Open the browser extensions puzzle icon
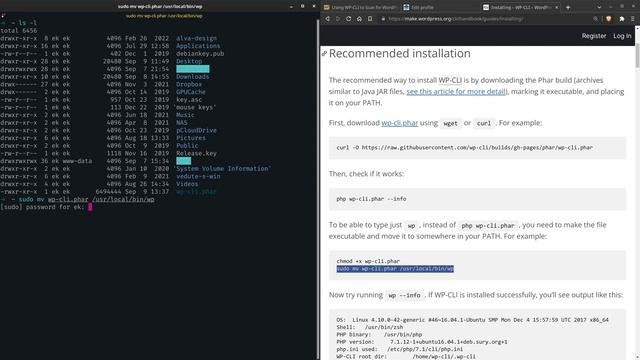640x360 pixels. (x=622, y=19)
